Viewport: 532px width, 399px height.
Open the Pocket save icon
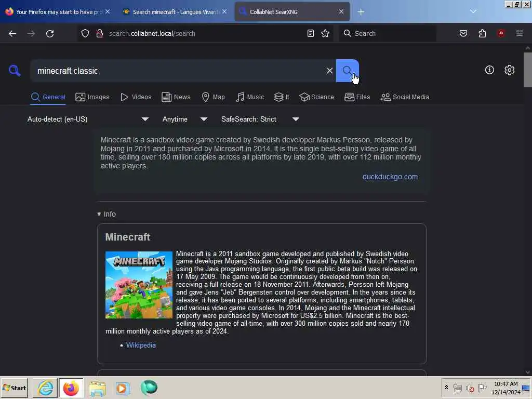[x=463, y=33]
